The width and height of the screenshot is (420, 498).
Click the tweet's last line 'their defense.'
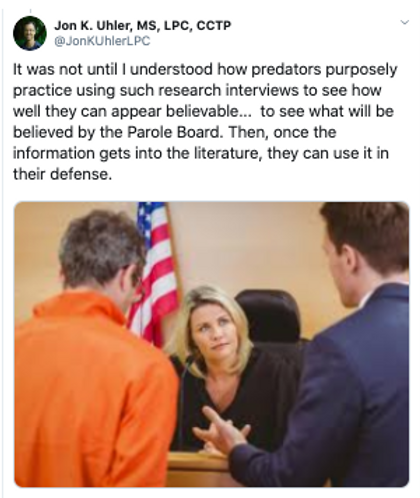click(62, 174)
